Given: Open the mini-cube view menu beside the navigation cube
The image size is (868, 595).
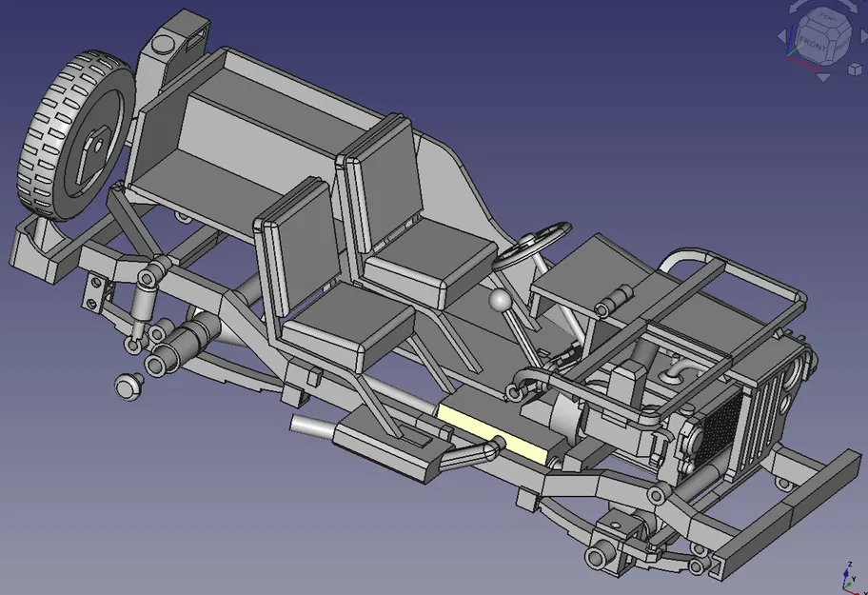Looking at the screenshot, I should (x=855, y=69).
